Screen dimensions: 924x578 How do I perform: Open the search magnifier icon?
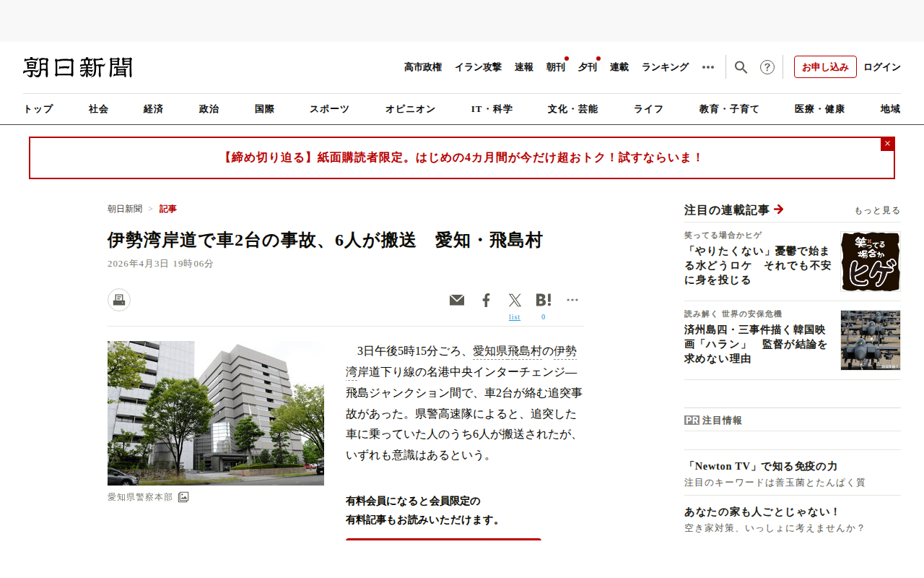[741, 67]
